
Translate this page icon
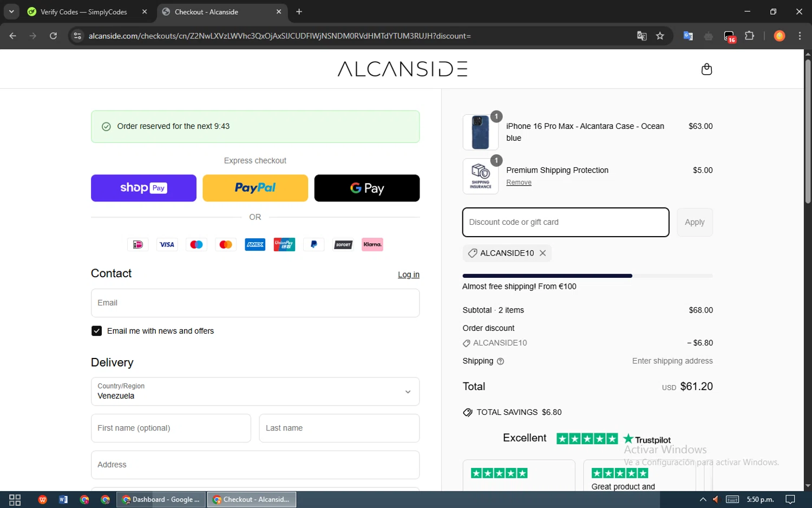pos(641,36)
